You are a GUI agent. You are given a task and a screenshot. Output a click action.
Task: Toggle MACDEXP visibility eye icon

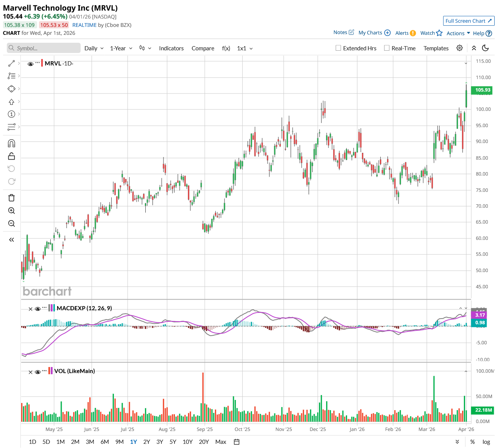pyautogui.click(x=37, y=309)
